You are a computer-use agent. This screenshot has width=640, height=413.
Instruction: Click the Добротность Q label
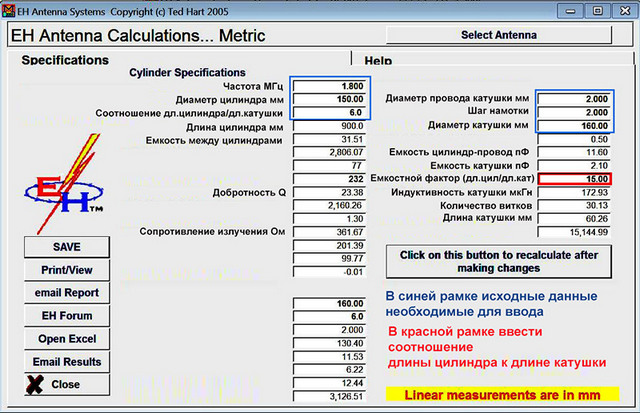point(249,192)
